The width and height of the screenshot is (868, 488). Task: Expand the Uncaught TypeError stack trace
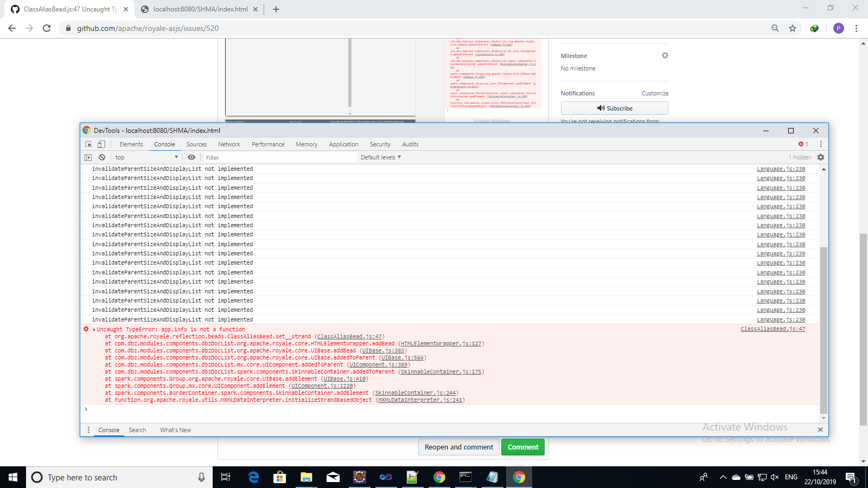(93, 329)
